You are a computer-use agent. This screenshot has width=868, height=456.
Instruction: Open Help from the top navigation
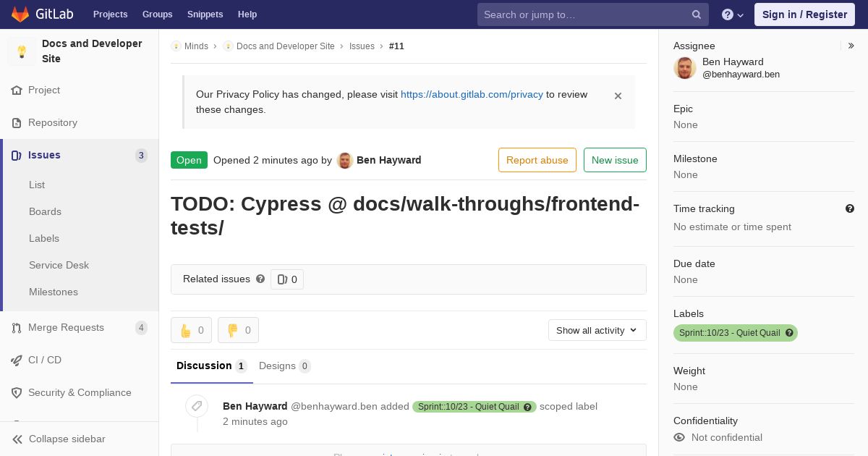click(x=247, y=14)
